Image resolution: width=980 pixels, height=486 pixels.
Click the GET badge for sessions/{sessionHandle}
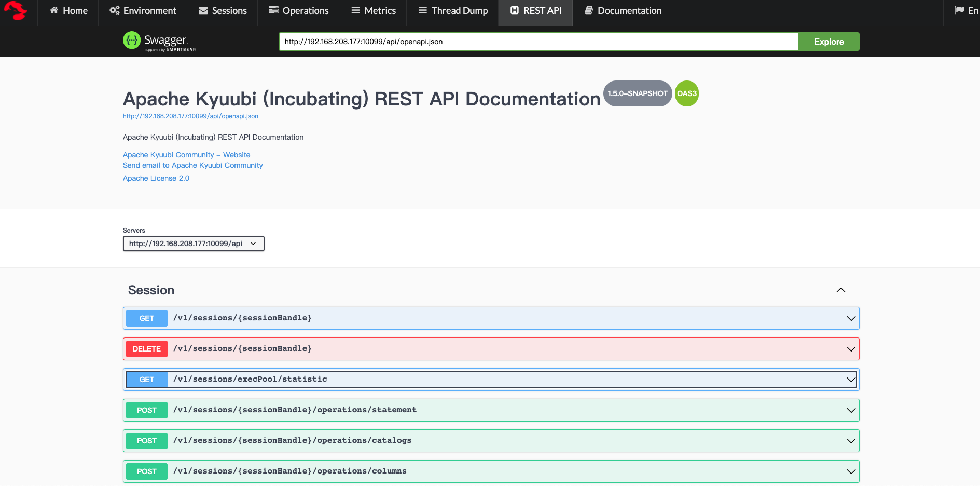(147, 318)
